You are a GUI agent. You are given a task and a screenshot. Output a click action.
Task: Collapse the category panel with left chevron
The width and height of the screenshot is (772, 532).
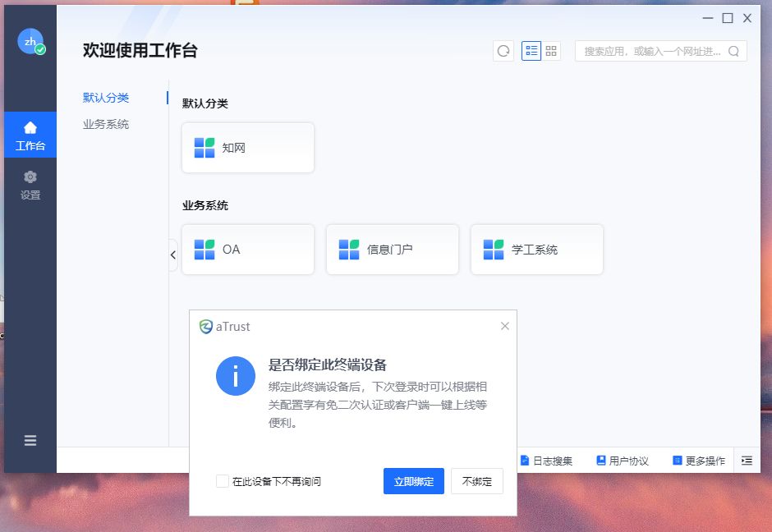[173, 255]
